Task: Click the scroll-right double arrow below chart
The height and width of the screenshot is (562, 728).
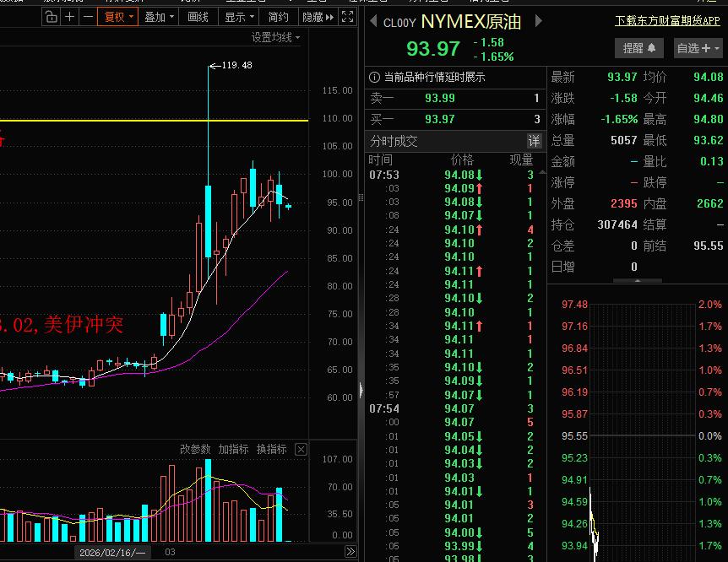Action: (350, 551)
